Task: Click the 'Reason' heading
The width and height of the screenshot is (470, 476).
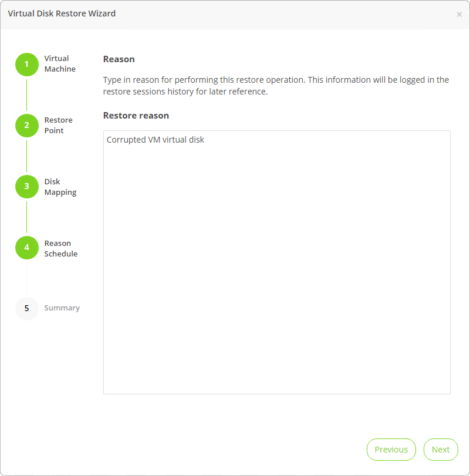Action: coord(119,59)
